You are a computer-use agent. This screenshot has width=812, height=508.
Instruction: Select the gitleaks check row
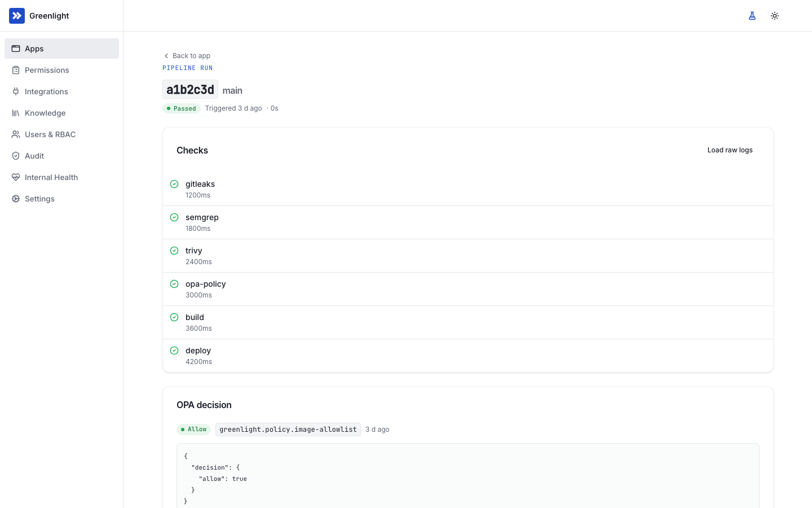pyautogui.click(x=468, y=189)
